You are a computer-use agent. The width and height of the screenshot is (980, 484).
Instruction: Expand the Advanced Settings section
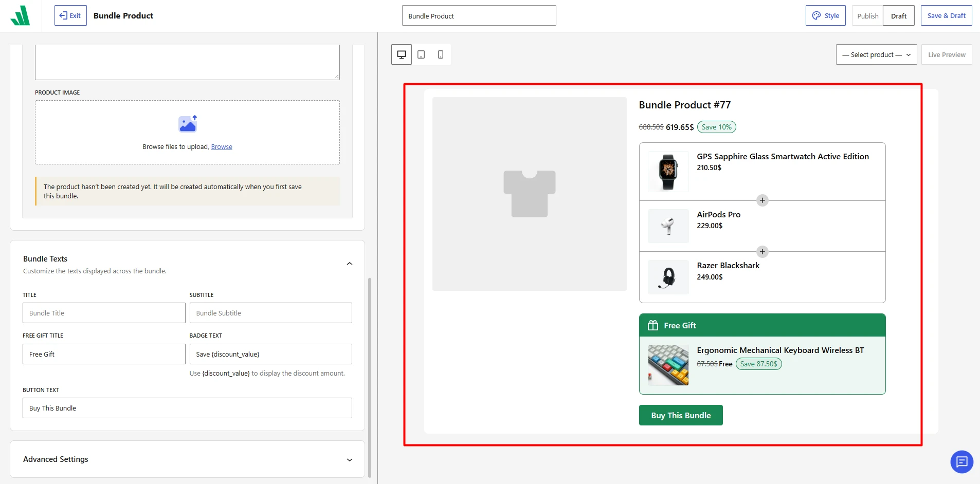[350, 460]
